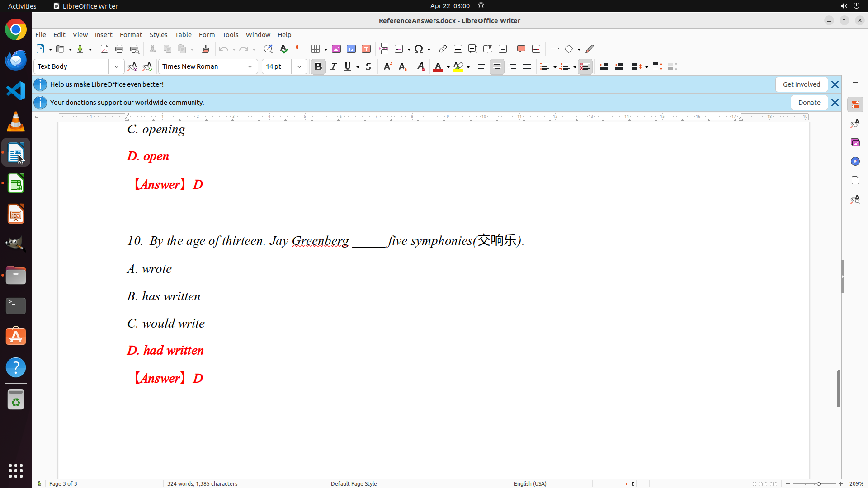Click the Get involved button

coord(801,84)
